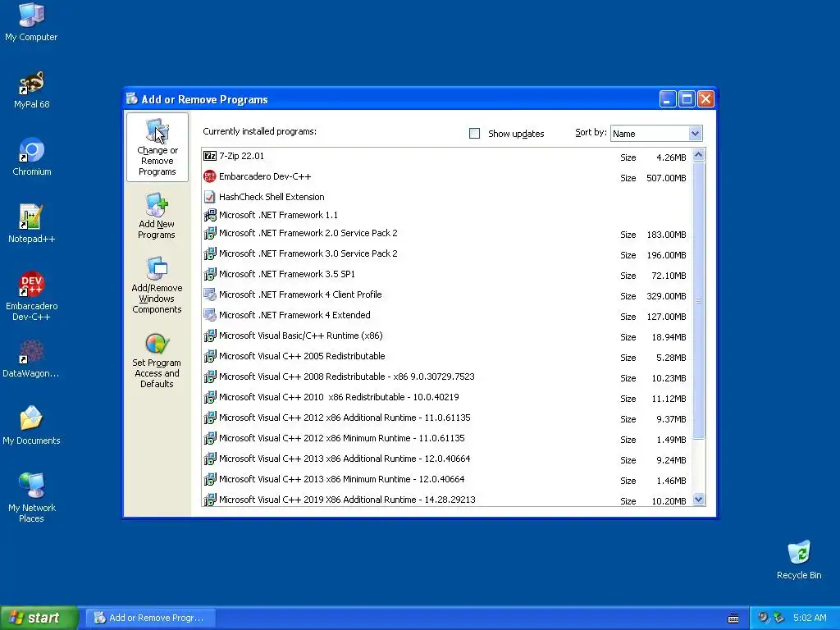Viewport: 840px width, 630px height.
Task: Select Visual C++ 2019 X86 Additional Runtime
Action: [447, 500]
